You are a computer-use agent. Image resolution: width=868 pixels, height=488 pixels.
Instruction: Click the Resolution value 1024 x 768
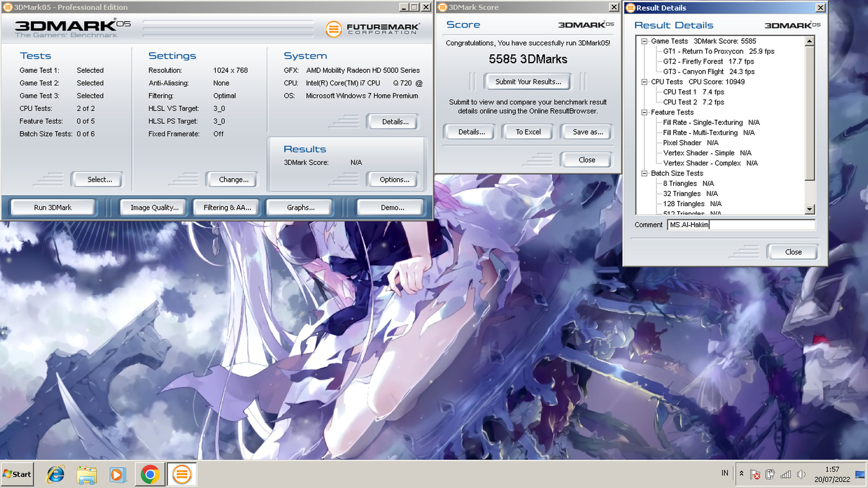coord(231,71)
